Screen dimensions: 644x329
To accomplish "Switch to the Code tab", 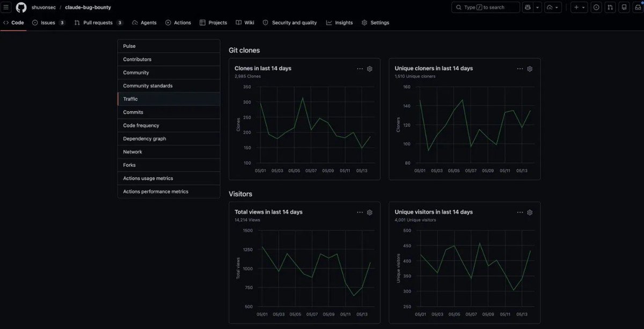I will coord(13,23).
